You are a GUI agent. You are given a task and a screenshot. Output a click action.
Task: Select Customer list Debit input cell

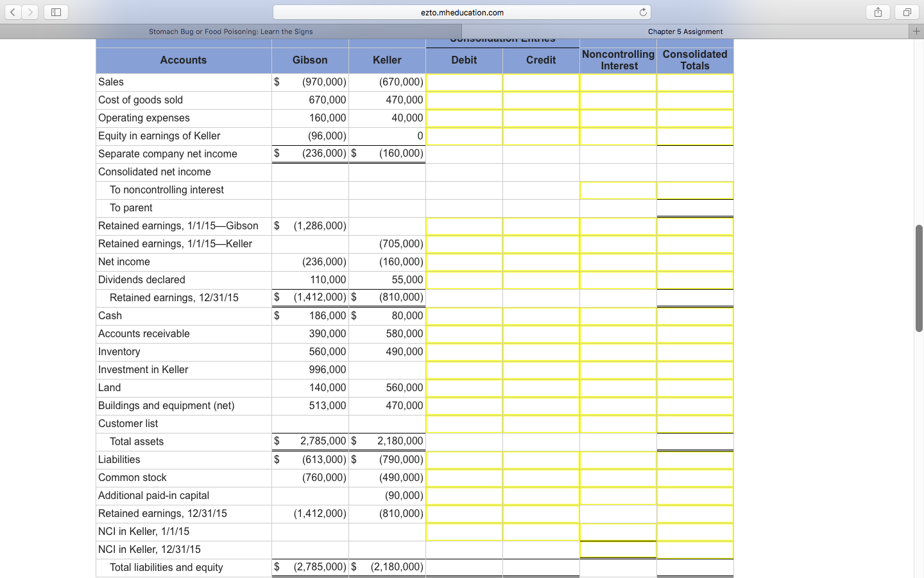(x=464, y=424)
